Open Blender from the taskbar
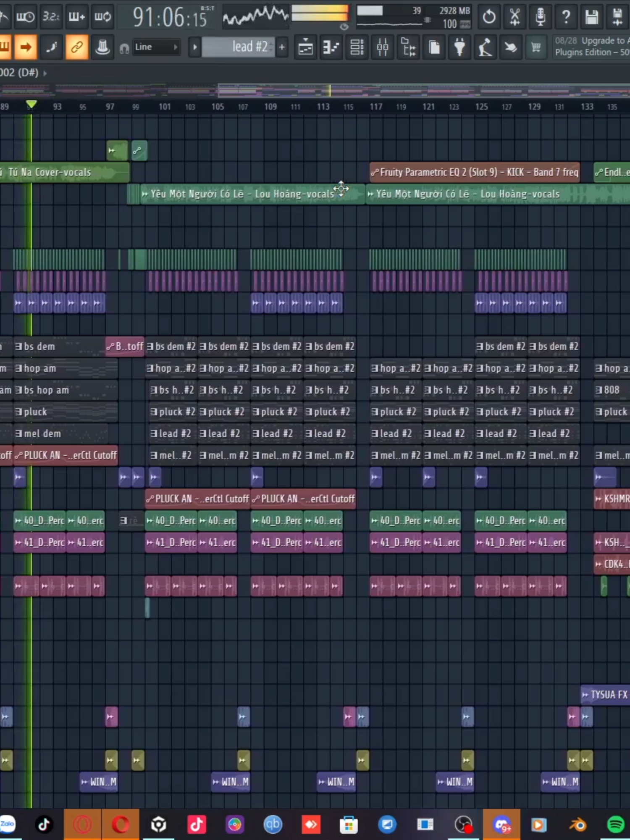This screenshot has height=840, width=630. click(577, 824)
